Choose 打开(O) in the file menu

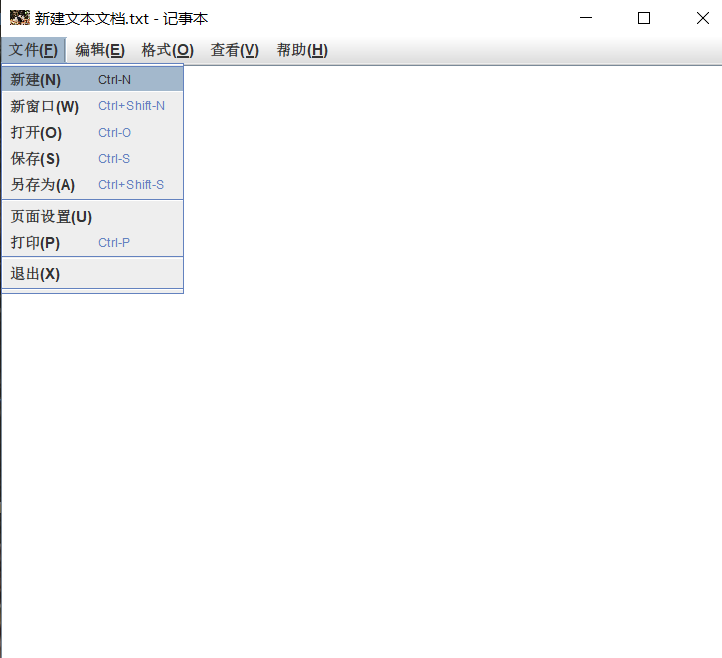pos(93,133)
